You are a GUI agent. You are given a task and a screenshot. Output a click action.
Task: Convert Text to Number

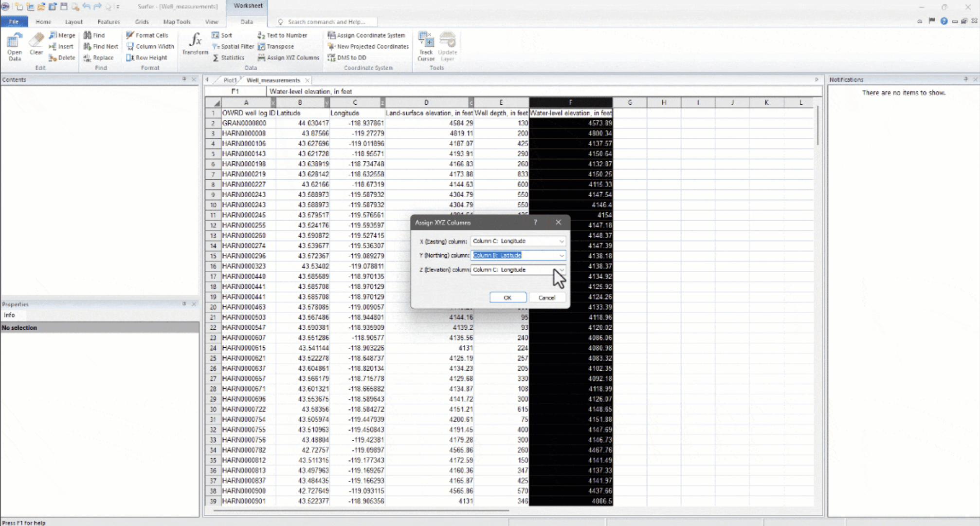(282, 35)
